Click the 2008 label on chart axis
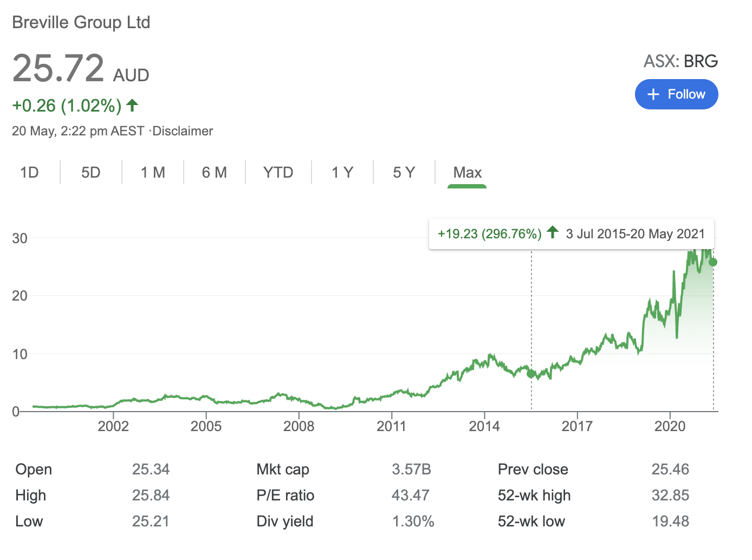 299,426
